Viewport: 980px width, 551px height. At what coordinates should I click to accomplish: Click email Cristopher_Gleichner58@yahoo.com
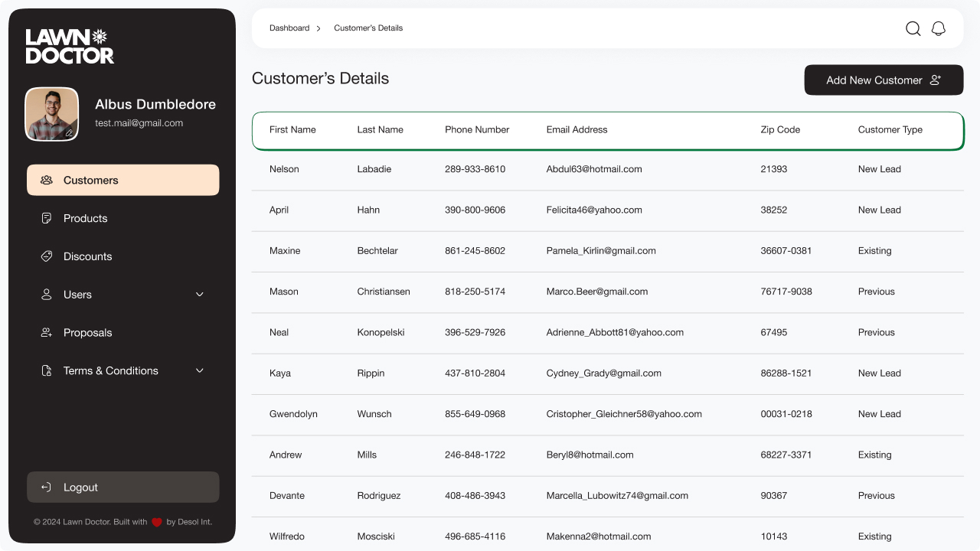624,414
